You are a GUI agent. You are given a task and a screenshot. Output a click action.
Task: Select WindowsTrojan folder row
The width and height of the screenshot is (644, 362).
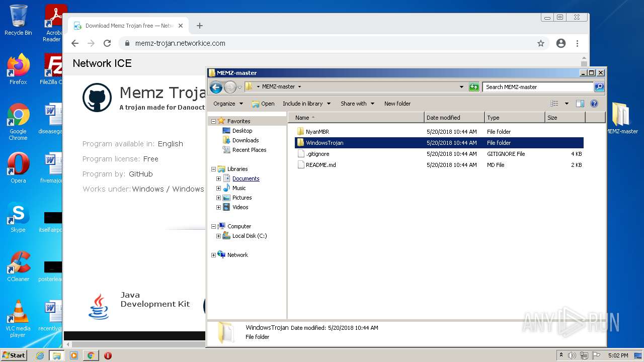pyautogui.click(x=439, y=143)
